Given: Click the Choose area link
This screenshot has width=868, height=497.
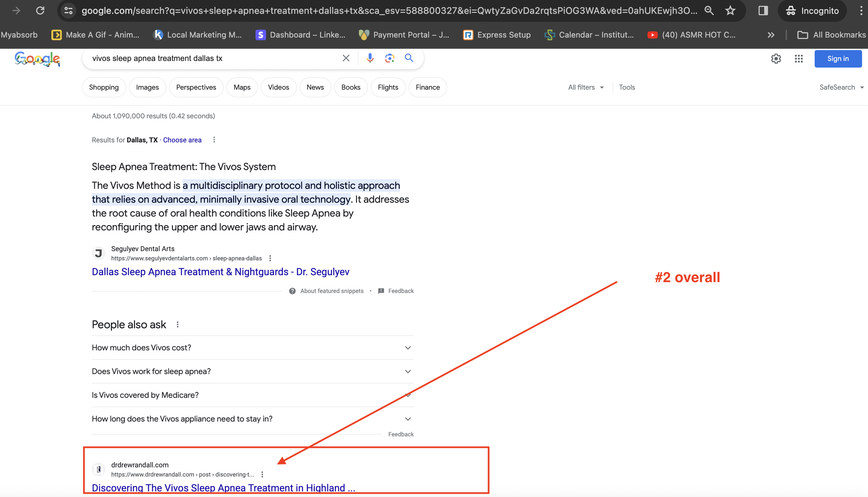Looking at the screenshot, I should click(182, 140).
